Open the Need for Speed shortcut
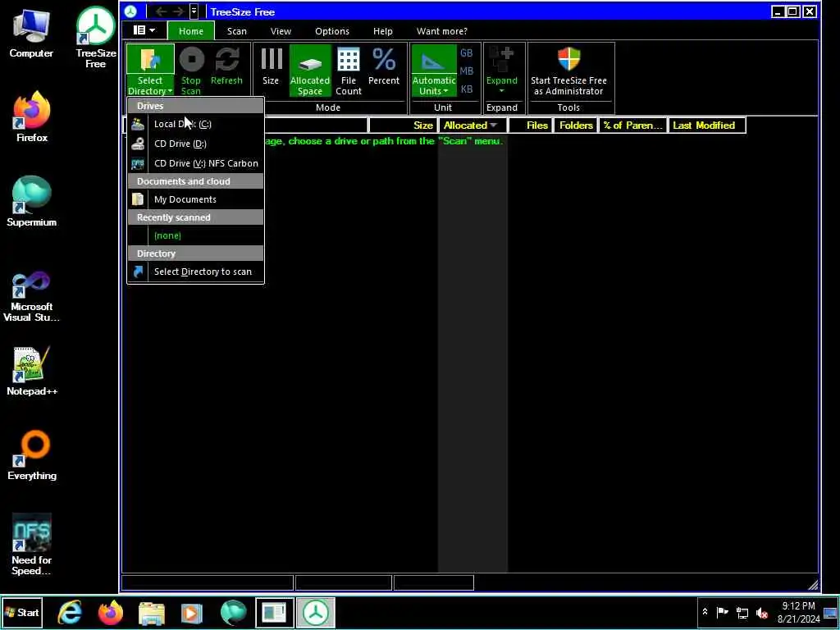Image resolution: width=840 pixels, height=630 pixels. pos(32,545)
